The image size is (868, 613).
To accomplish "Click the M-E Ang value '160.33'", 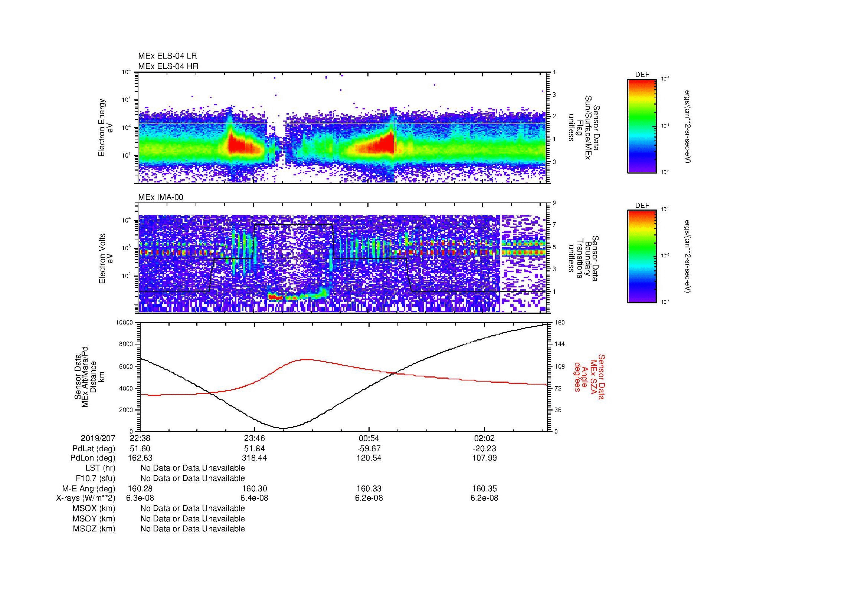I will pyautogui.click(x=369, y=489).
